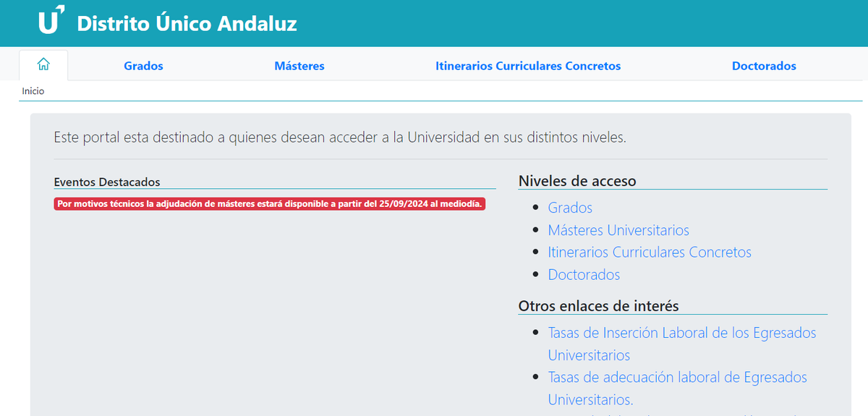Click the portal description sentence
The width and height of the screenshot is (868, 416).
340,137
